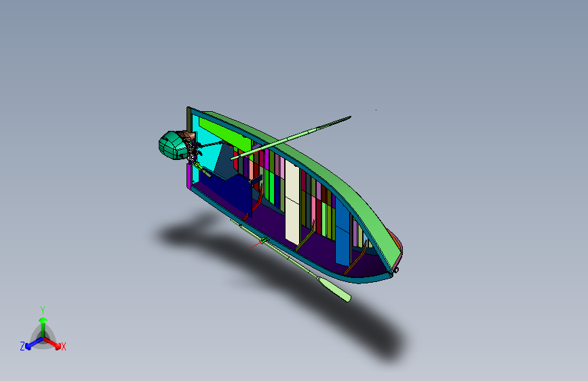Select the lower oar blade beneath the hull
Viewport: 588px width, 381px height.
pyautogui.click(x=334, y=289)
